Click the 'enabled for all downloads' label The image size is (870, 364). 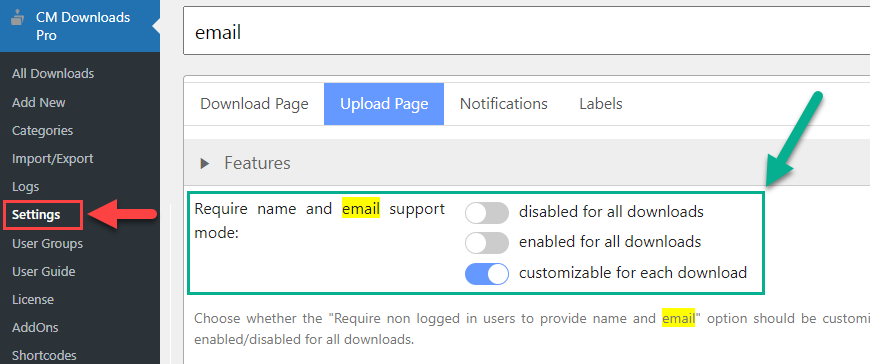[610, 242]
